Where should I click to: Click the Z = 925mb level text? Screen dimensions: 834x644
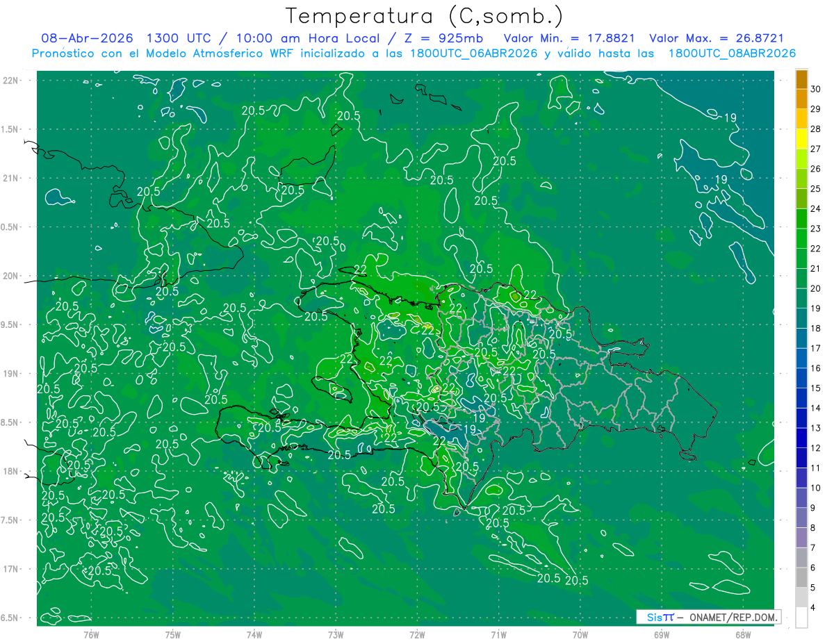[x=442, y=38]
